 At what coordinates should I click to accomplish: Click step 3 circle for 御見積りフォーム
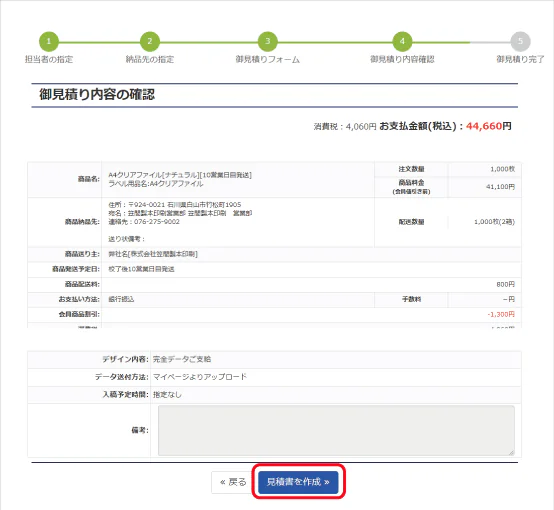(x=267, y=41)
